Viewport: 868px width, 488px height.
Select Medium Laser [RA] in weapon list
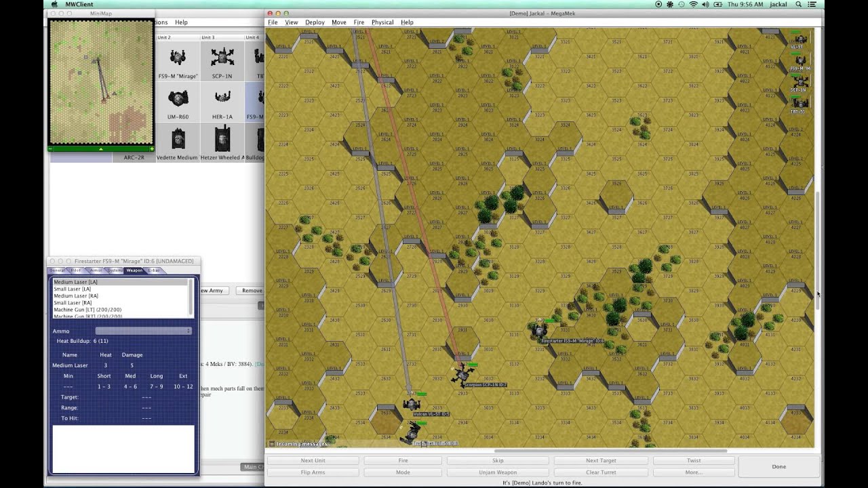[x=120, y=296]
